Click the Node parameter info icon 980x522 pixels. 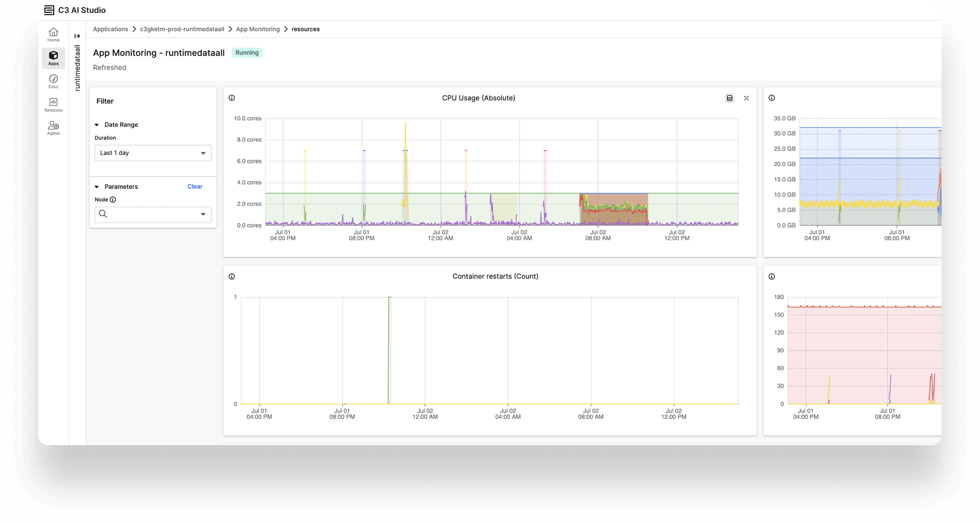point(113,199)
